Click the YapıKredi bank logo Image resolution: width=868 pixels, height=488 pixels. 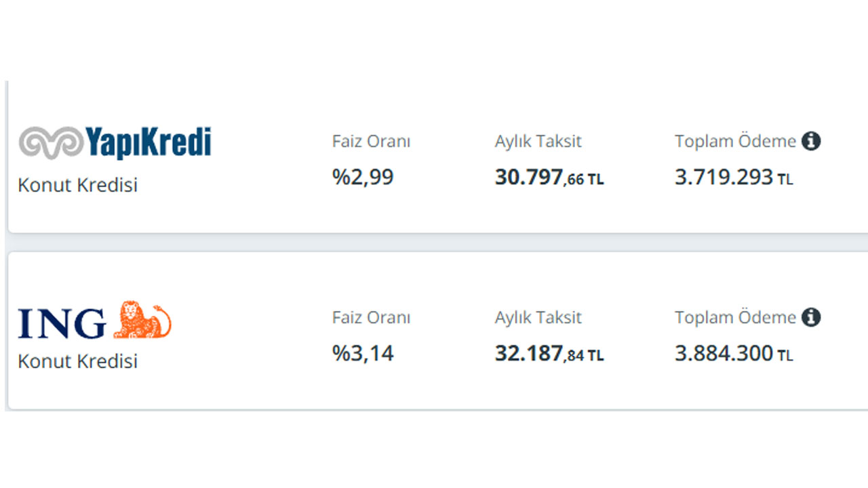coord(115,143)
